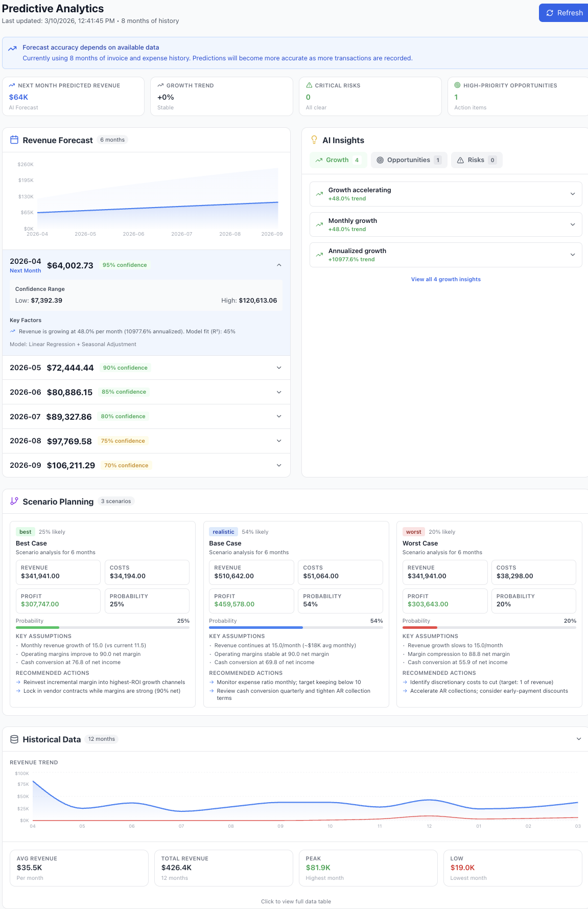Click arrow icon beside Reinvest incremental margin action
This screenshot has height=909, width=588.
click(18, 682)
